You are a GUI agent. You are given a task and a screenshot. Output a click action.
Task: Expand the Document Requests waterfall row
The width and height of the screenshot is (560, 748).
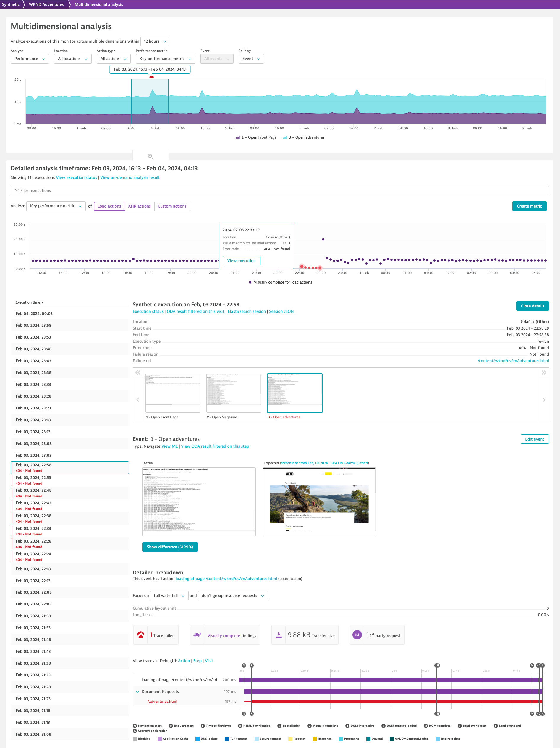(137, 692)
